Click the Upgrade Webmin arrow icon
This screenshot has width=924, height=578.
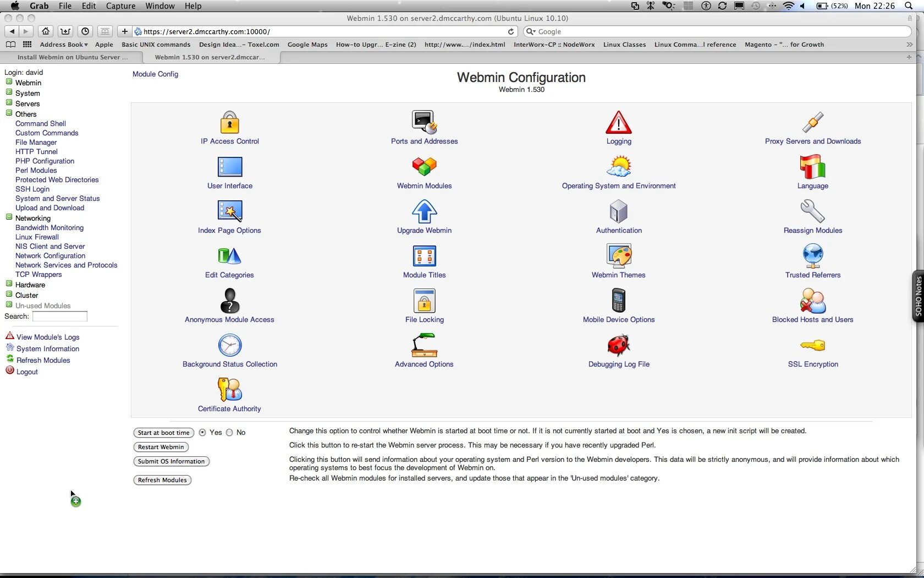coord(425,211)
